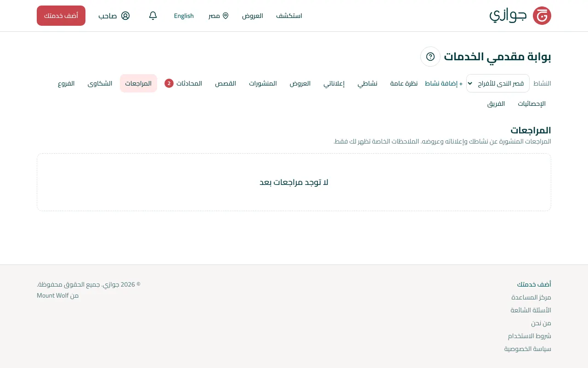This screenshot has width=588, height=368.
Task: Open مركز المساعدة footer link
Action: tap(531, 297)
